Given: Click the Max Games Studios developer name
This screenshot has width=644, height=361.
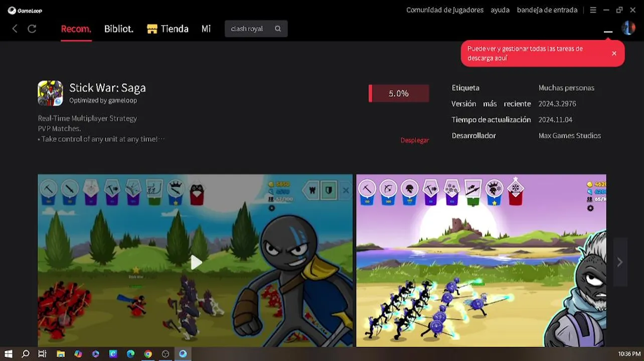Looking at the screenshot, I should (569, 136).
